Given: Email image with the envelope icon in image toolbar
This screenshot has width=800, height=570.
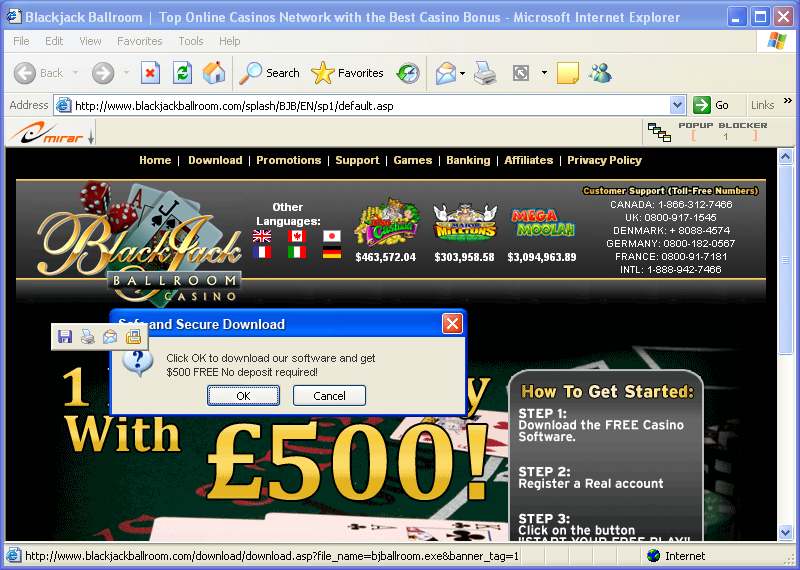Looking at the screenshot, I should click(x=110, y=336).
